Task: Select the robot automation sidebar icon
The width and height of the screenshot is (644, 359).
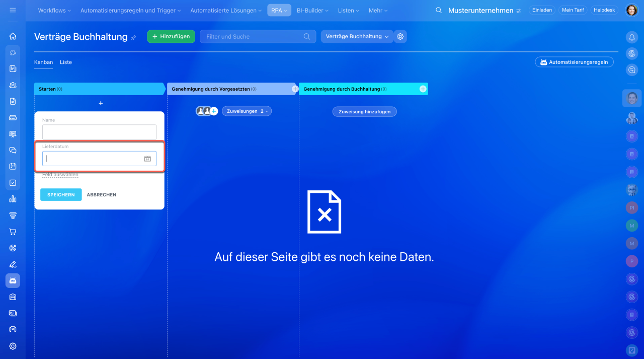Action: click(13, 280)
